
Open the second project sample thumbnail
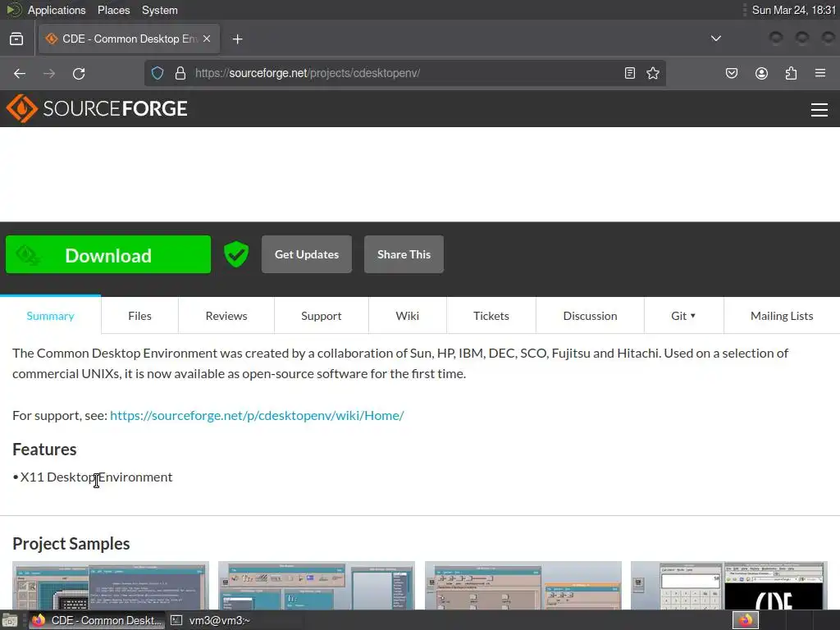click(x=317, y=586)
